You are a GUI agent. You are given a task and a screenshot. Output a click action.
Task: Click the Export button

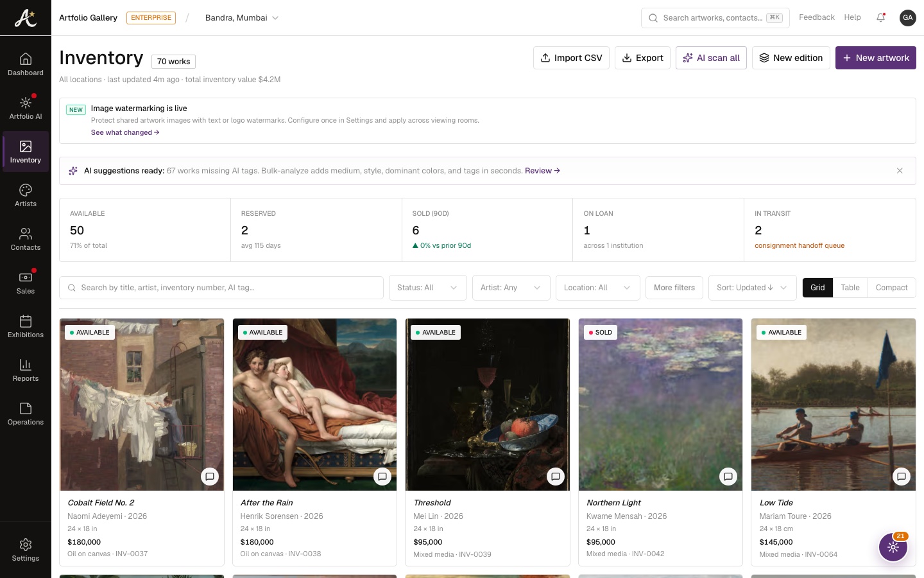[643, 58]
